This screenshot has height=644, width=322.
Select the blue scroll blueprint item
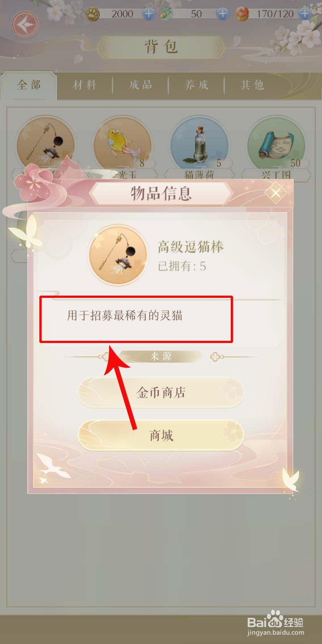pyautogui.click(x=276, y=144)
